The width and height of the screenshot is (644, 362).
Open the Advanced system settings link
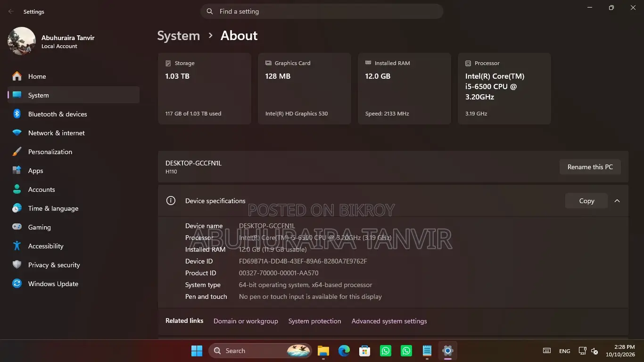coord(389,321)
